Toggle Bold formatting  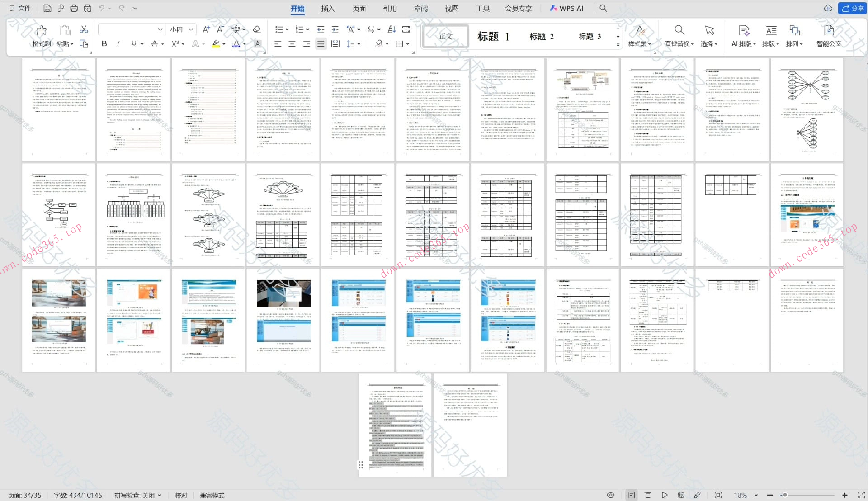[x=104, y=43]
